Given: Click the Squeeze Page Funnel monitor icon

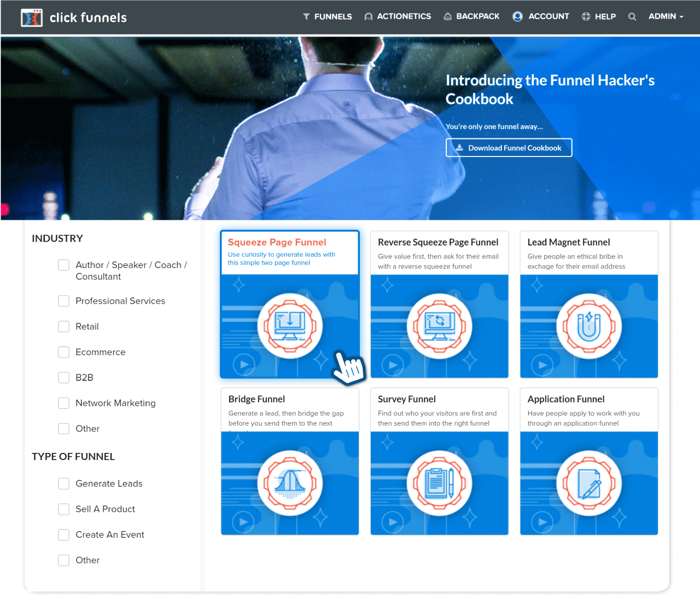Looking at the screenshot, I should 290,327.
